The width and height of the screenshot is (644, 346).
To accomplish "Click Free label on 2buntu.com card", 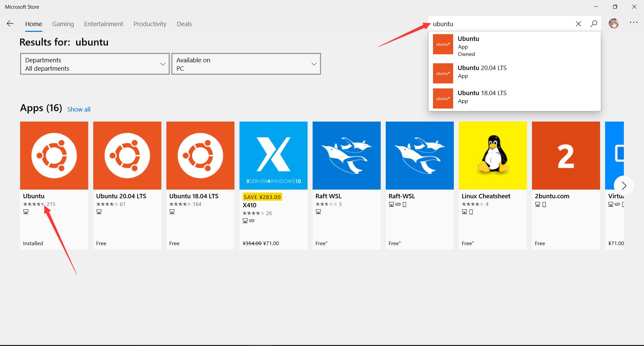I will 540,243.
